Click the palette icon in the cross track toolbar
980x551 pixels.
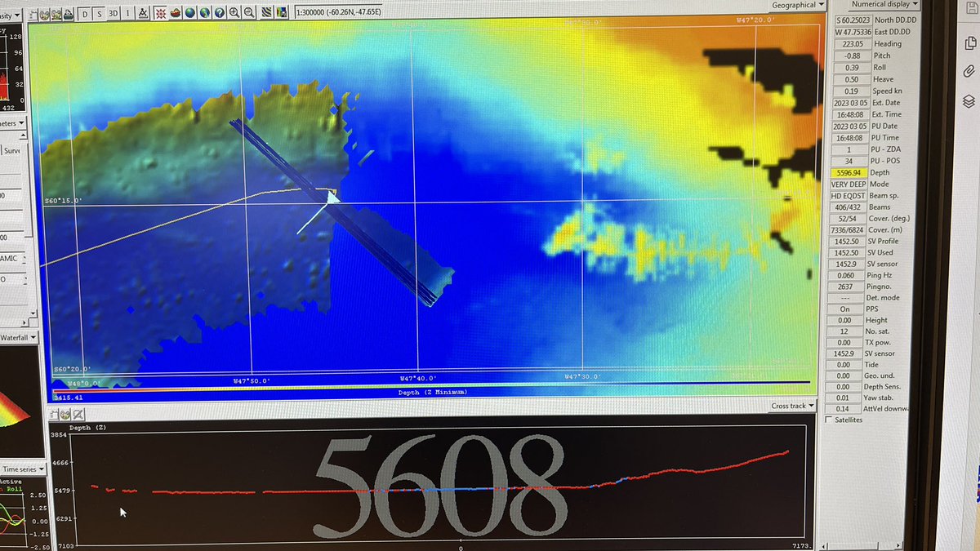coord(65,415)
